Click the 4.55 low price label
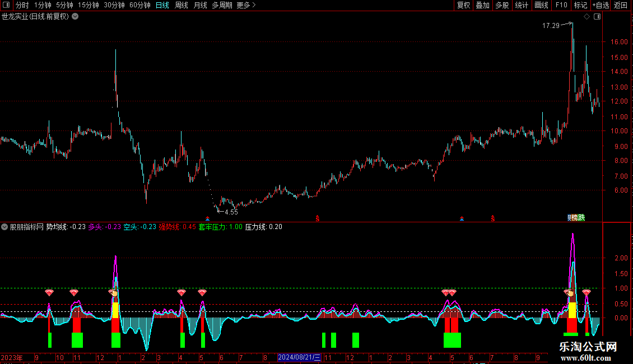Image resolution: width=633 pixels, height=364 pixels. point(231,212)
